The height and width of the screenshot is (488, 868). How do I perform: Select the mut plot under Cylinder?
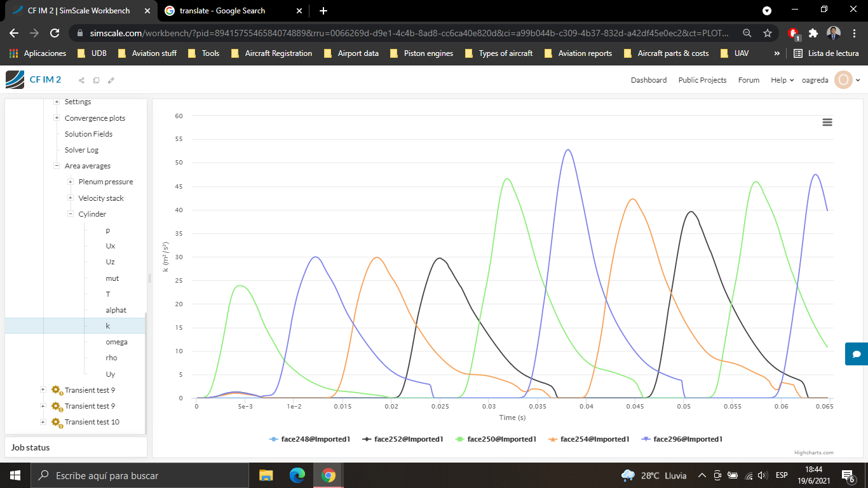pos(112,278)
